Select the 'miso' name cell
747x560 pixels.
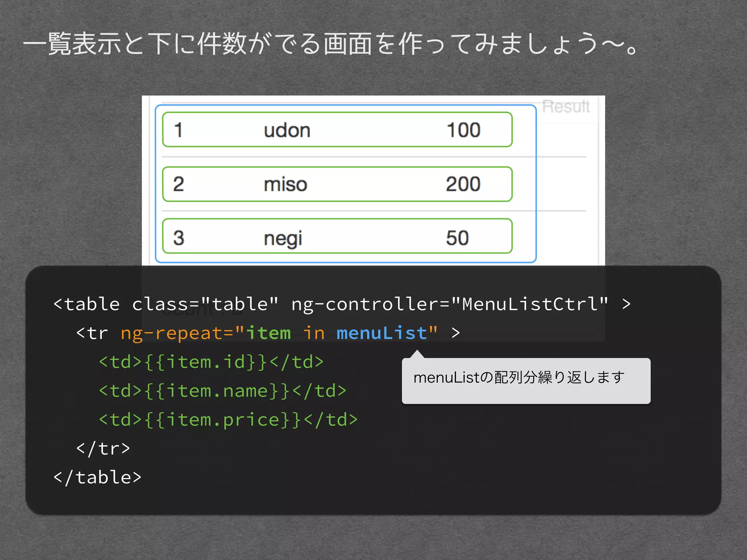point(286,184)
